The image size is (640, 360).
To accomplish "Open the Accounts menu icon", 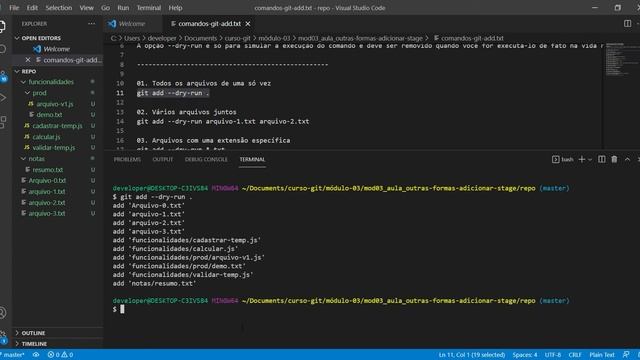I will pyautogui.click(x=2, y=313).
